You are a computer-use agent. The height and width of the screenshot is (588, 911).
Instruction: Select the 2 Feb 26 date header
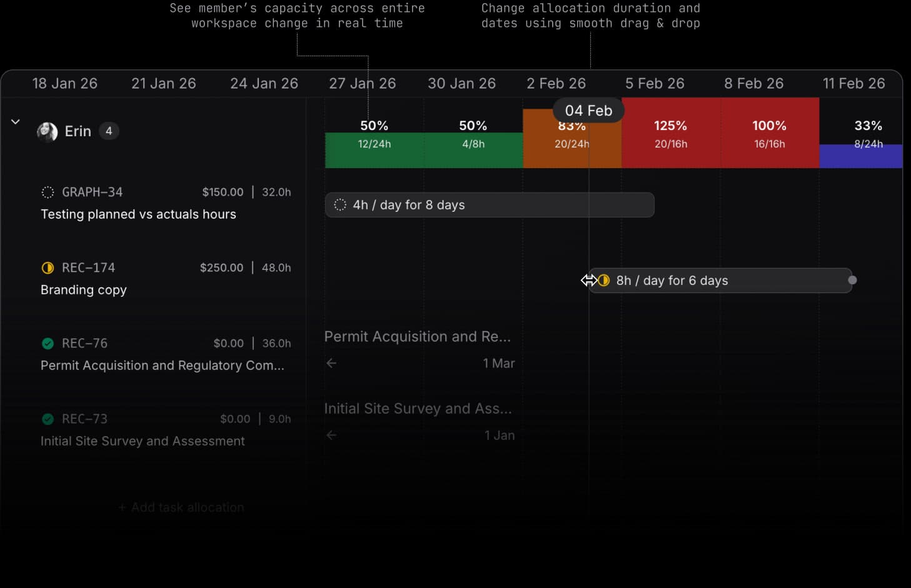(556, 84)
